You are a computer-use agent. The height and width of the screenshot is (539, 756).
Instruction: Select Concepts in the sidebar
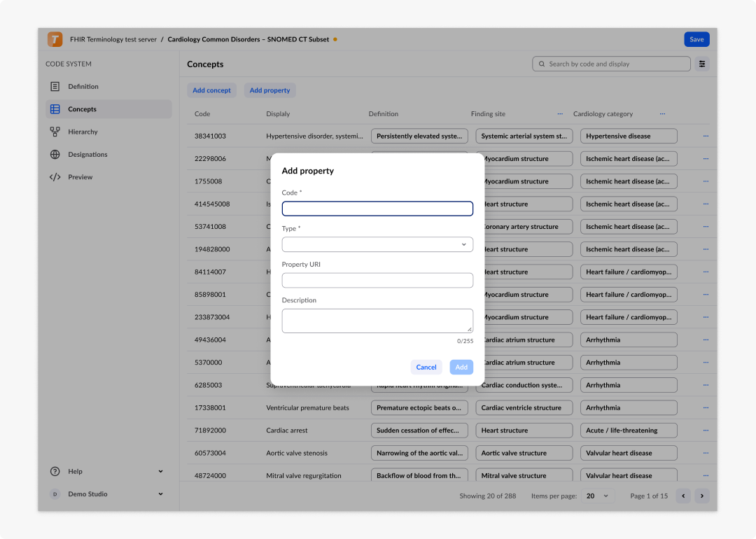pyautogui.click(x=108, y=109)
